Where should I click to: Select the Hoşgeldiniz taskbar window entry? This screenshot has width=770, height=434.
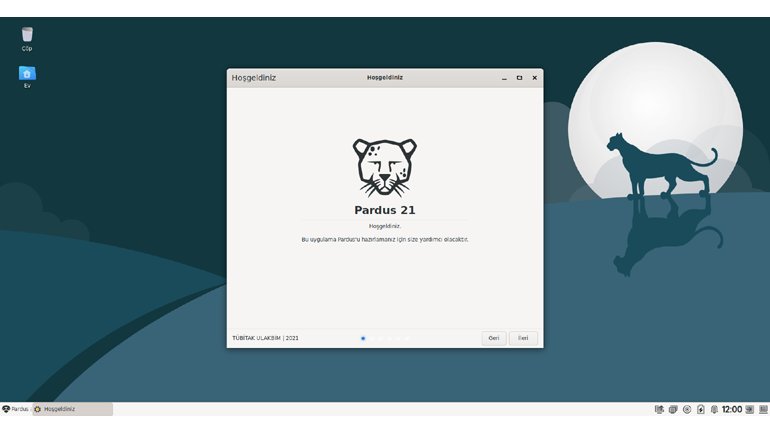(72, 409)
